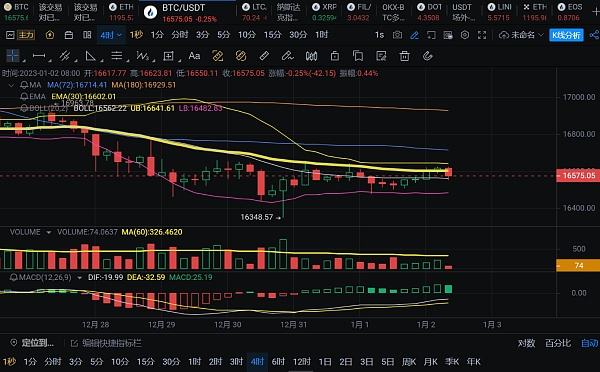Select 月K in bottom interval bar
600x372 pixels.
(x=430, y=362)
